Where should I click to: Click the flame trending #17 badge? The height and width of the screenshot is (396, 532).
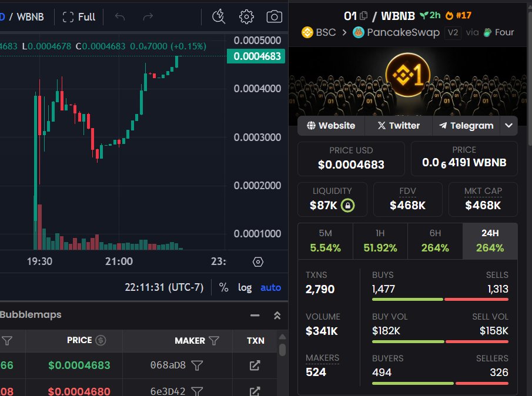[x=459, y=15]
